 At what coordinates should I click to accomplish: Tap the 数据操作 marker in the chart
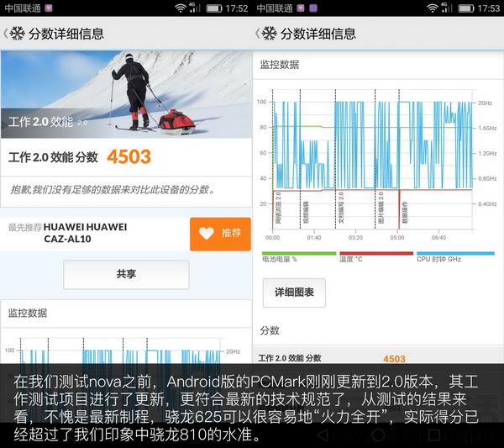405,213
